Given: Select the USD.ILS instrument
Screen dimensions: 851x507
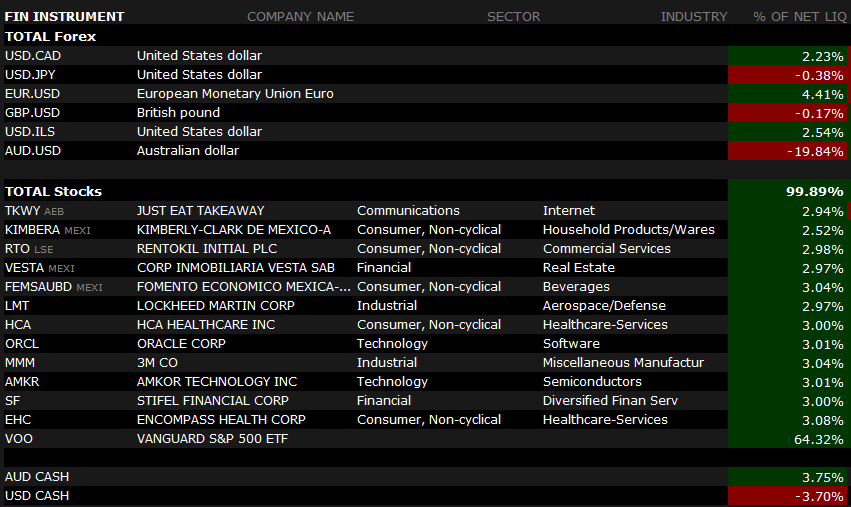Looking at the screenshot, I should click(x=30, y=132).
